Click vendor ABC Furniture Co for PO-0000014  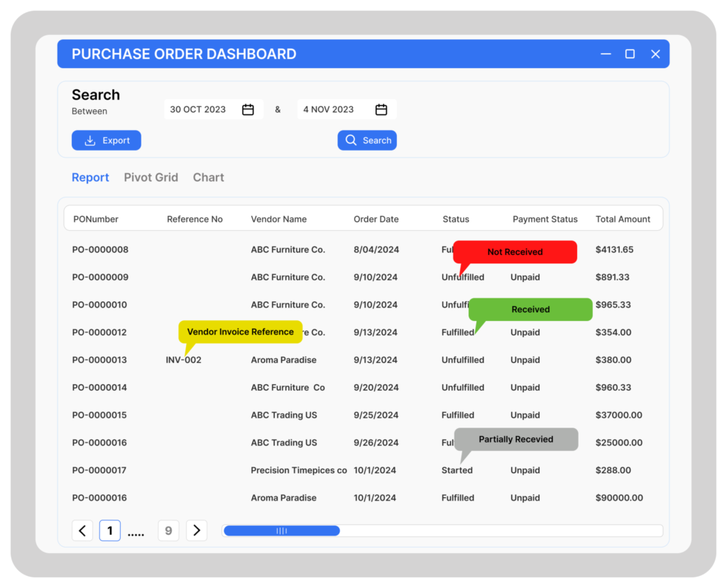click(288, 388)
